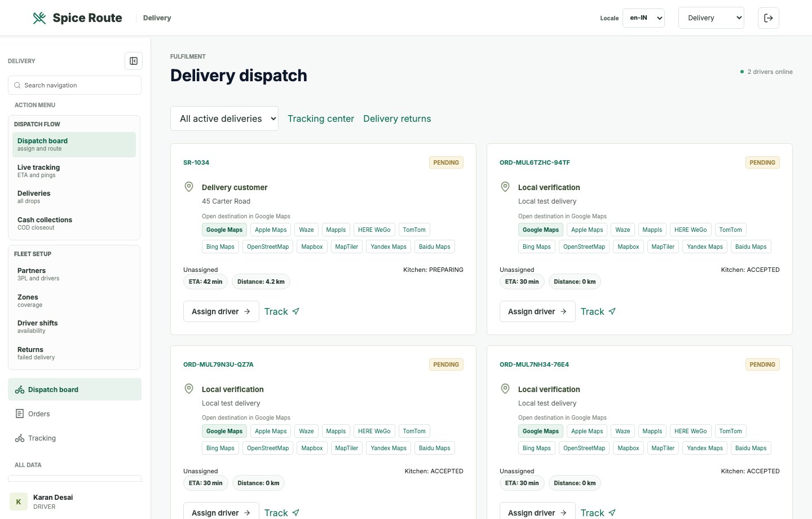Track order SR-1034

[282, 311]
